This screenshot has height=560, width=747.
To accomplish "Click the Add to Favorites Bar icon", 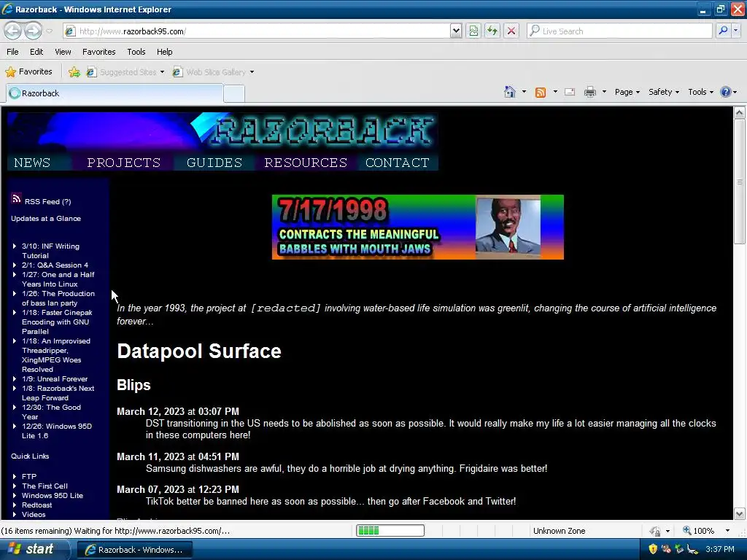I will (74, 72).
